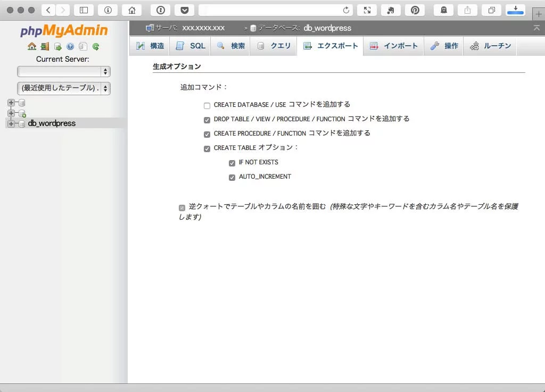Reload the page with the refresh icon
This screenshot has height=392, width=545.
pos(346,10)
